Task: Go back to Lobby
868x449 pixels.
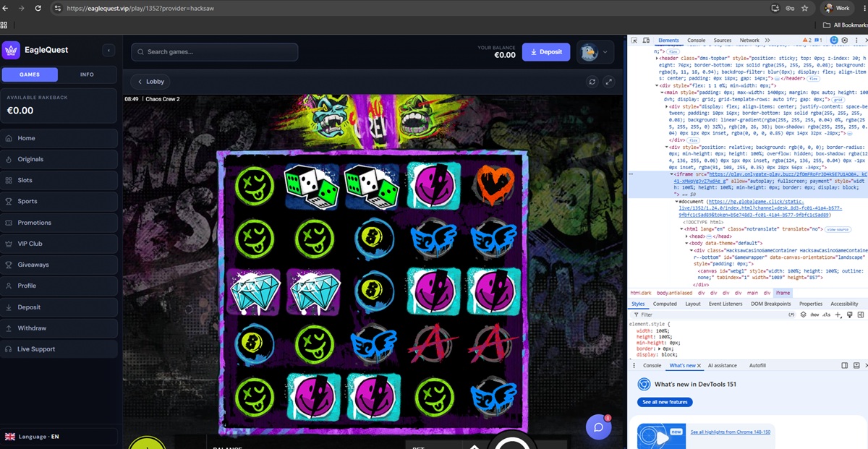Action: pyautogui.click(x=150, y=82)
